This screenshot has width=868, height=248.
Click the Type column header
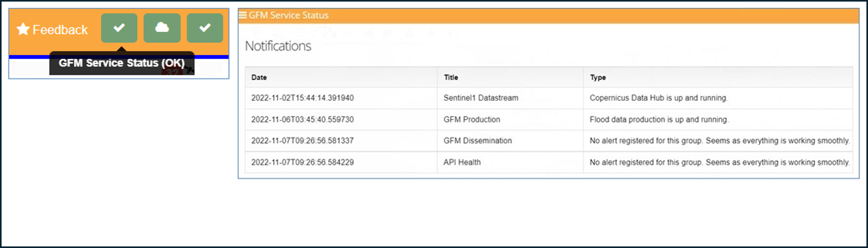pos(598,77)
